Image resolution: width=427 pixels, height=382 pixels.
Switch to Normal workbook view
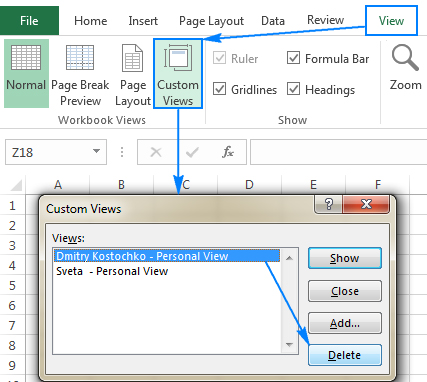click(26, 73)
